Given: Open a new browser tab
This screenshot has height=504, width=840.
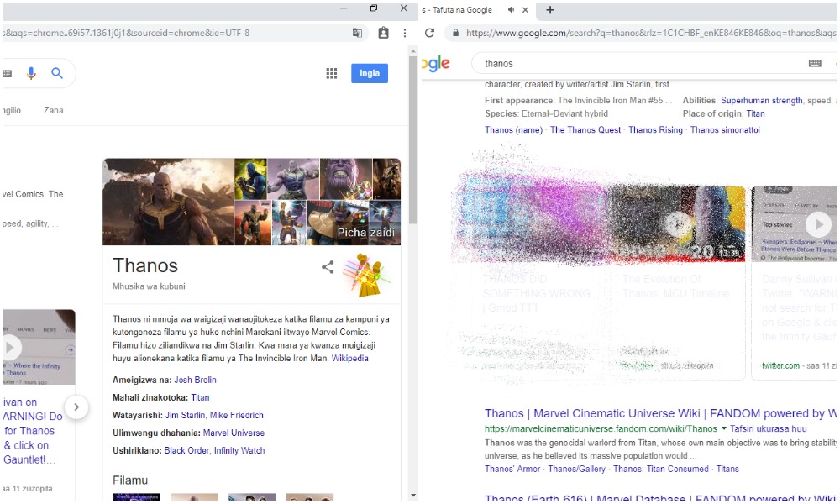Looking at the screenshot, I should 550,10.
